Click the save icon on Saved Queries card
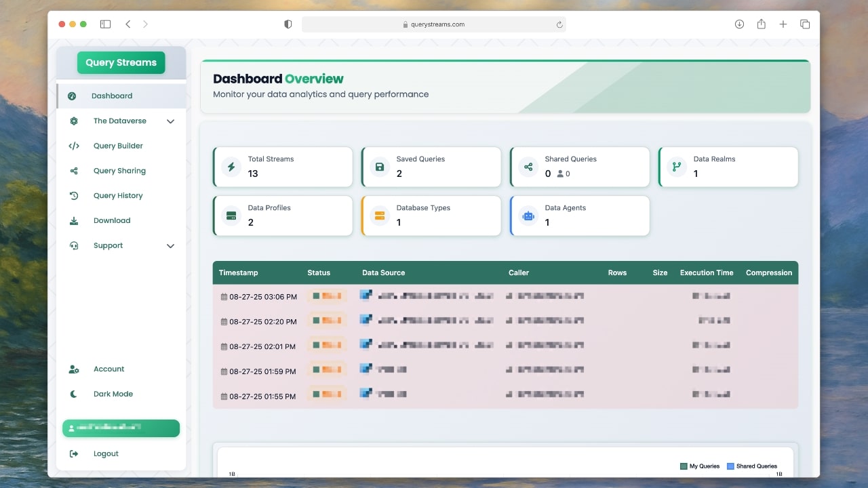The width and height of the screenshot is (868, 488). click(x=379, y=167)
